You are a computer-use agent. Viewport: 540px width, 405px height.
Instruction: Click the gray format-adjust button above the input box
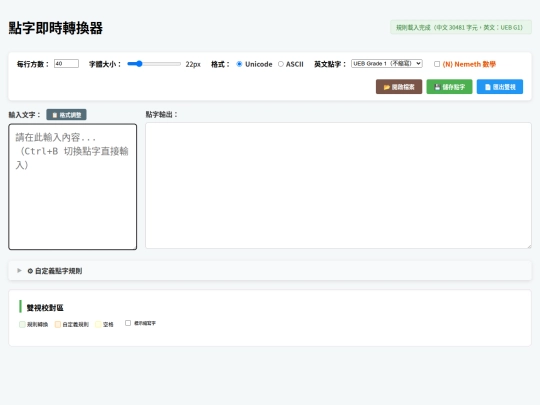66,115
